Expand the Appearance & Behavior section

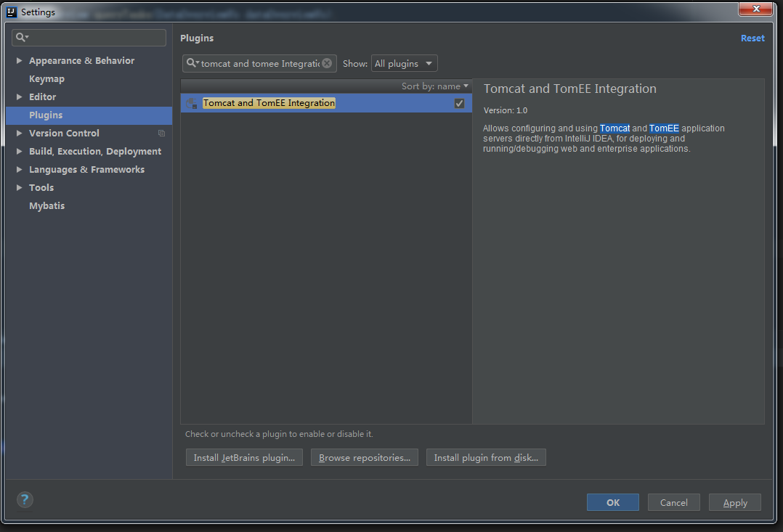point(19,60)
